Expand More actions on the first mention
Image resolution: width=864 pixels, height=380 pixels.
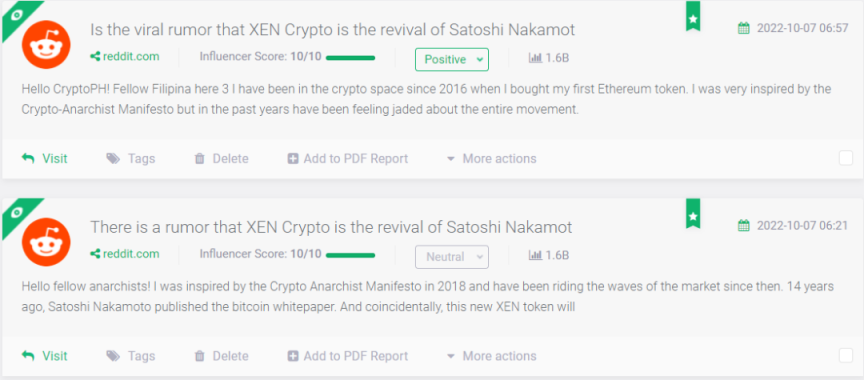pyautogui.click(x=491, y=159)
